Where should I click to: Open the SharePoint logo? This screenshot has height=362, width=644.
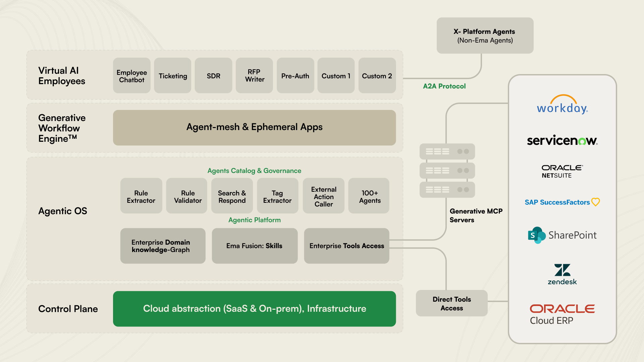pyautogui.click(x=562, y=235)
